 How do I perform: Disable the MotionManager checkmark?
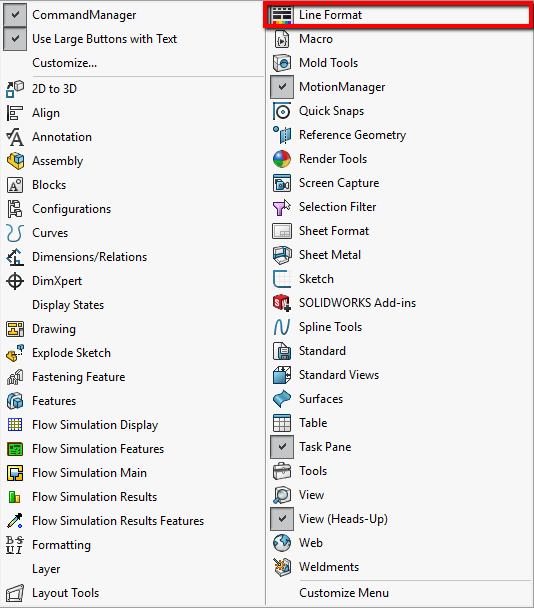(x=282, y=87)
